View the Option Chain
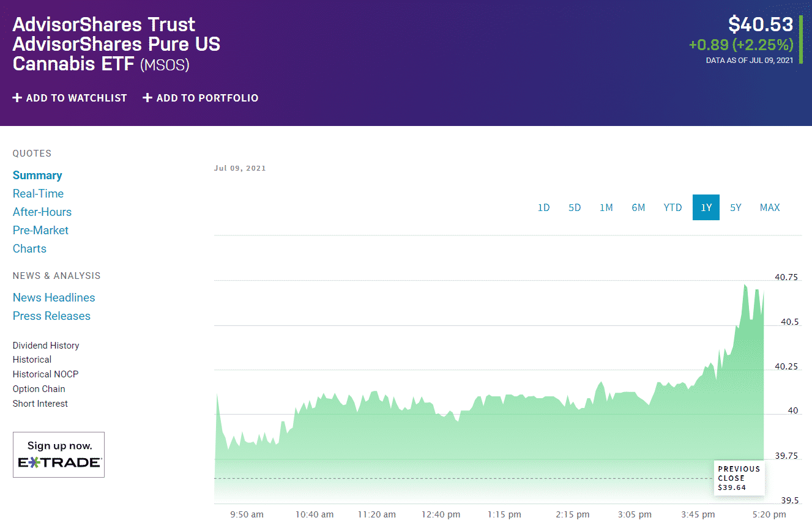Viewport: 812px width, 526px height. tap(39, 389)
